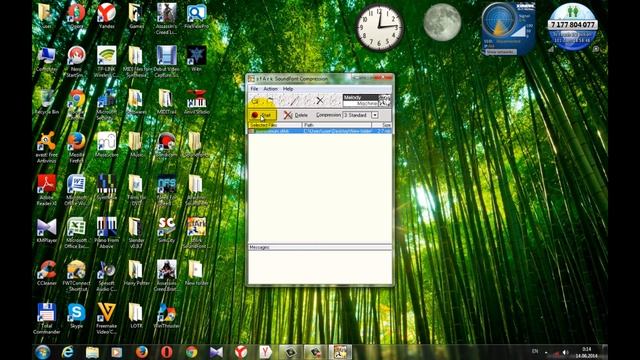Image resolution: width=640 pixels, height=360 pixels.
Task: Open the Yandex desktop shortcut
Action: pyautogui.click(x=106, y=16)
